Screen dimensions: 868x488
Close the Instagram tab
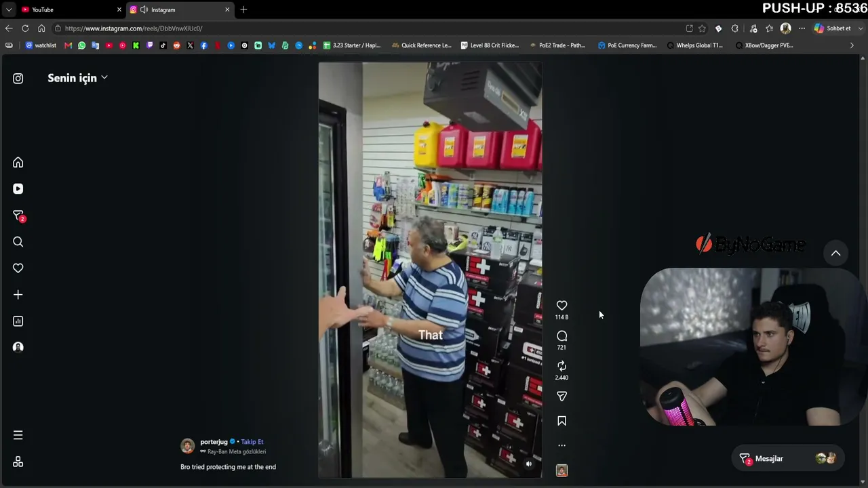point(227,9)
